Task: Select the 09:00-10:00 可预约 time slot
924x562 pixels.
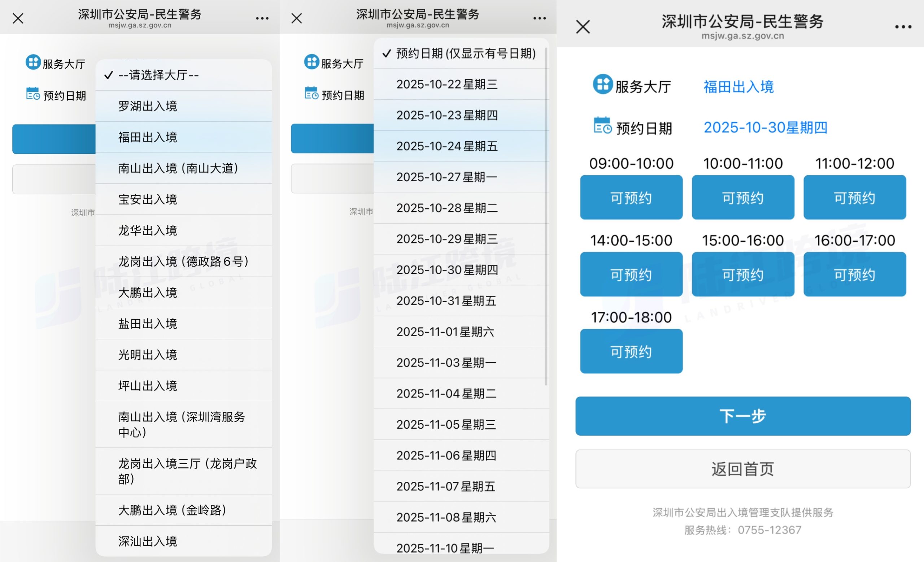Action: 631,197
